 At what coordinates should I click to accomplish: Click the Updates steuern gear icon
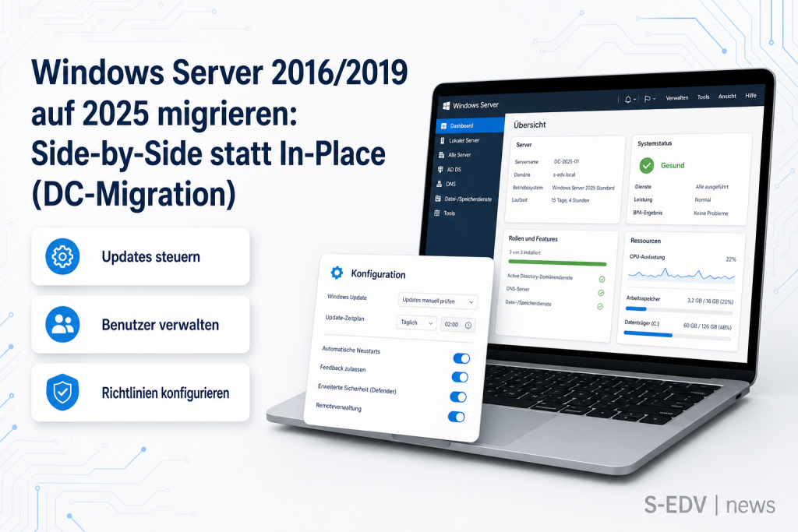coord(62,256)
